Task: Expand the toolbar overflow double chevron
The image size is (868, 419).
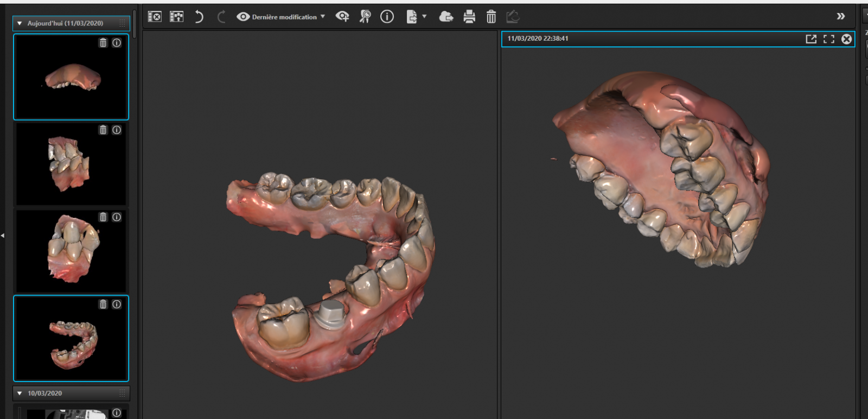Action: (840, 16)
